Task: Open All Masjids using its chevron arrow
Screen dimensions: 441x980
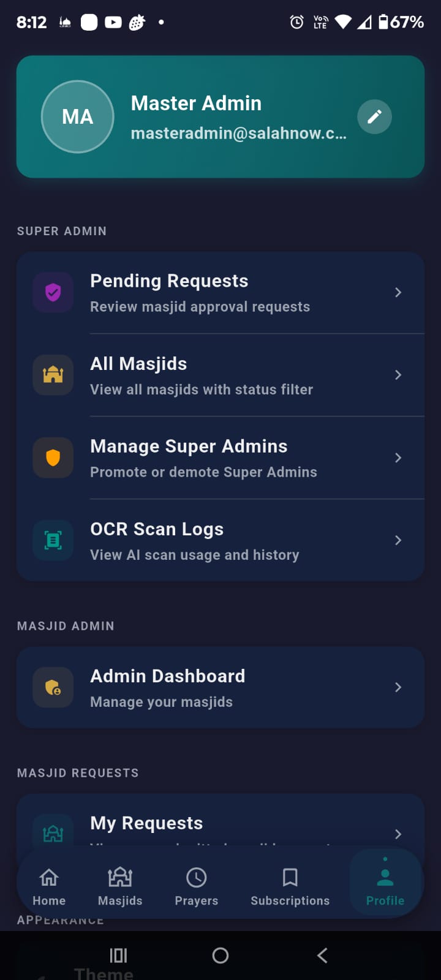Action: pos(398,375)
